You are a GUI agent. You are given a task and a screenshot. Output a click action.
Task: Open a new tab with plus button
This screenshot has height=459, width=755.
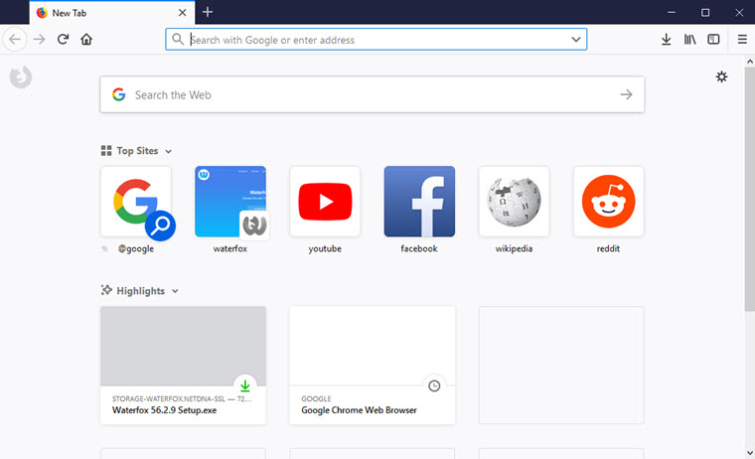coord(208,12)
